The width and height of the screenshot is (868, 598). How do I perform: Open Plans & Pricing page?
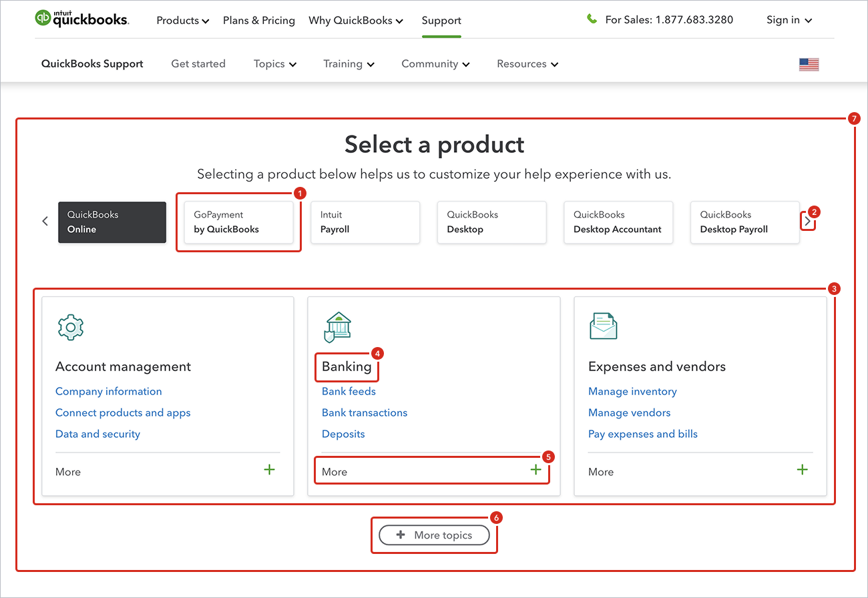(x=259, y=21)
